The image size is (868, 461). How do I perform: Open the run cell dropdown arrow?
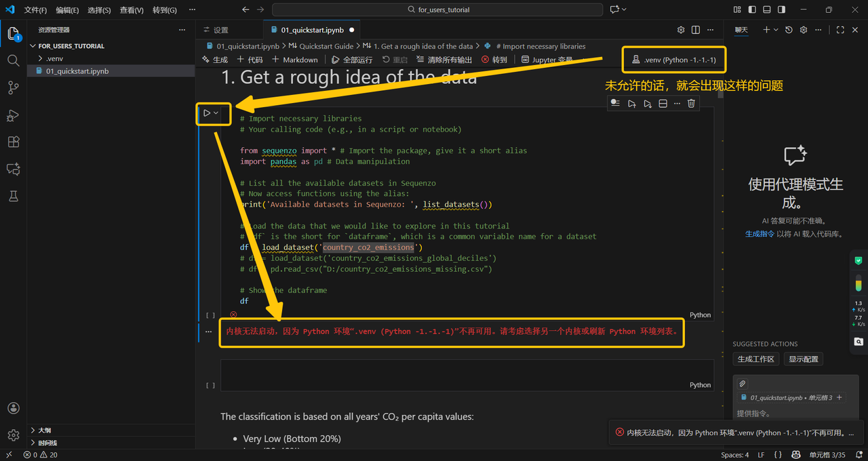(x=216, y=113)
